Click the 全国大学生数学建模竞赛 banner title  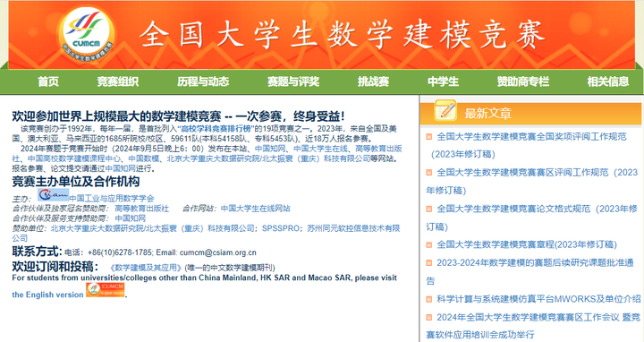coord(342,35)
